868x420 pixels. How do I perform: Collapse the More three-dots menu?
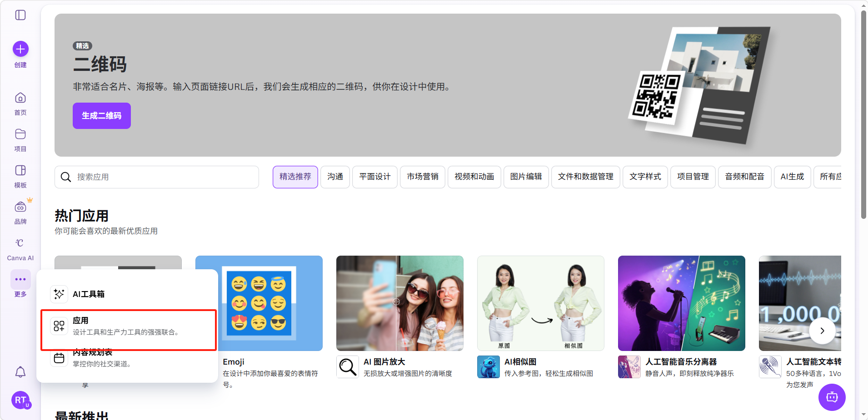(x=20, y=280)
